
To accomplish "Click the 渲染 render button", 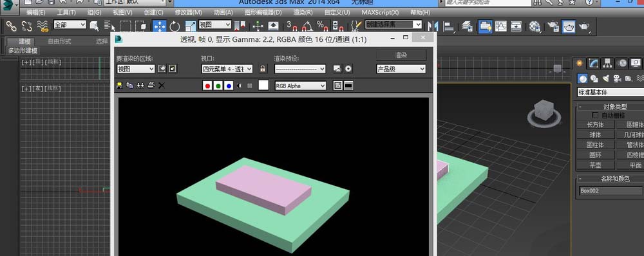I will coord(401,55).
